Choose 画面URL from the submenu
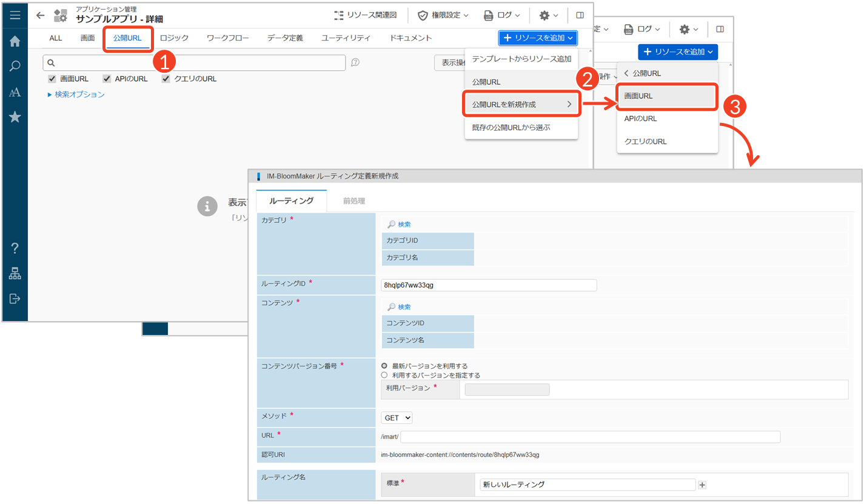This screenshot has width=864, height=504. [667, 96]
